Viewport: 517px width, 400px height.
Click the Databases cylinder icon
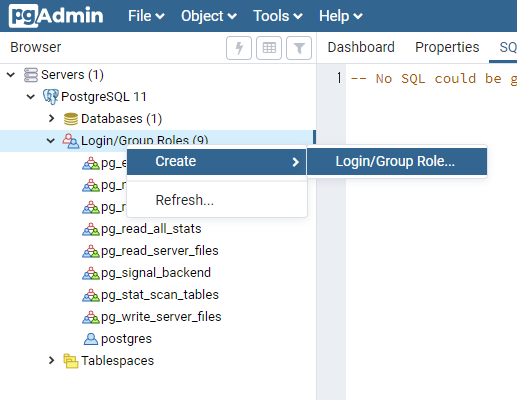point(71,119)
